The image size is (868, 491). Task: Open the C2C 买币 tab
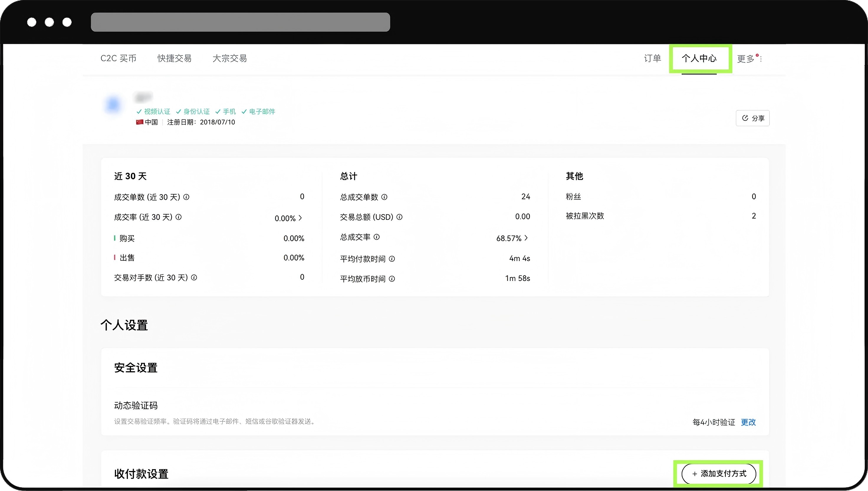118,58
